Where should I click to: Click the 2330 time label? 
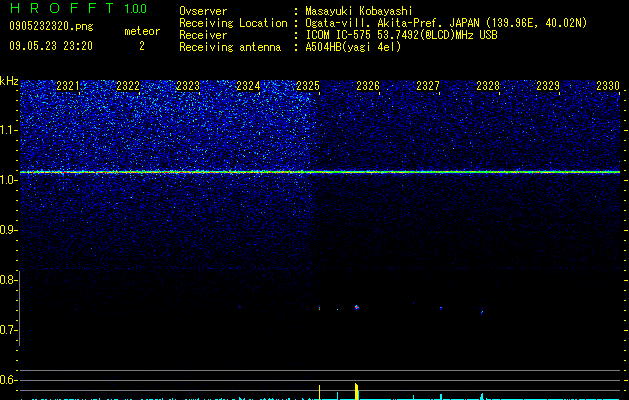point(608,86)
